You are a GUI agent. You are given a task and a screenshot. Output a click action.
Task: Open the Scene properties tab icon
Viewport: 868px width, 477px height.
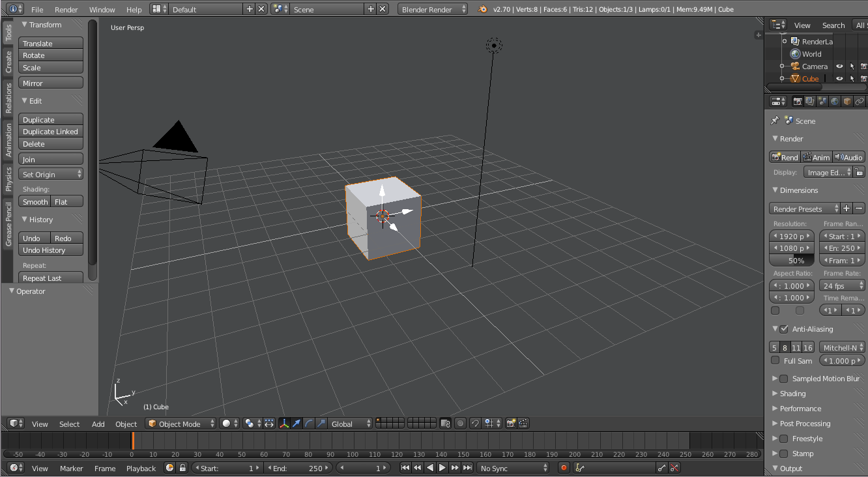(x=822, y=102)
